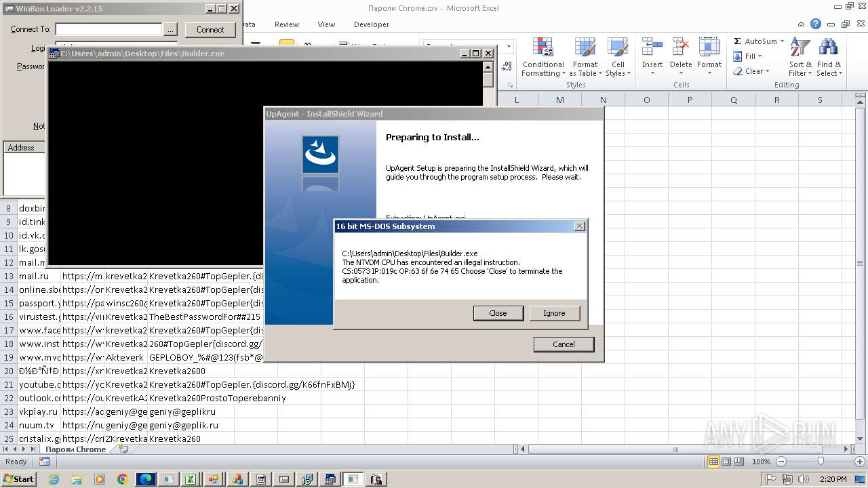Click the Connect To input field in WinBox

pos(108,29)
